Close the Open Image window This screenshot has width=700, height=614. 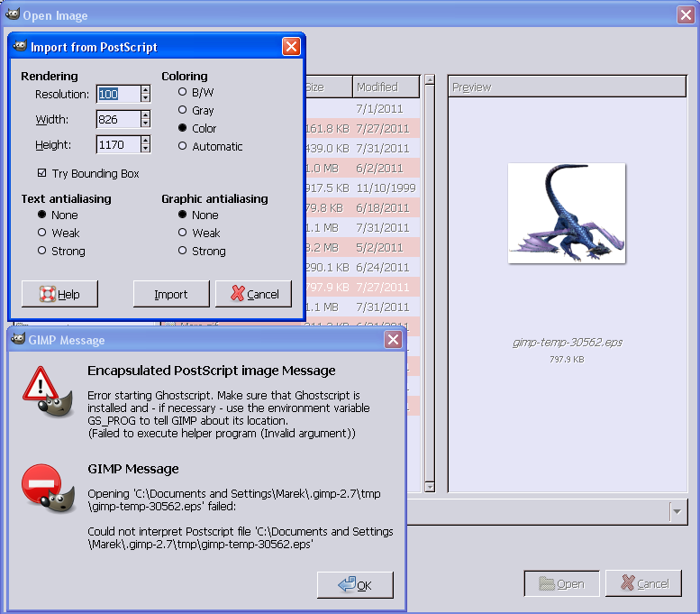click(686, 14)
